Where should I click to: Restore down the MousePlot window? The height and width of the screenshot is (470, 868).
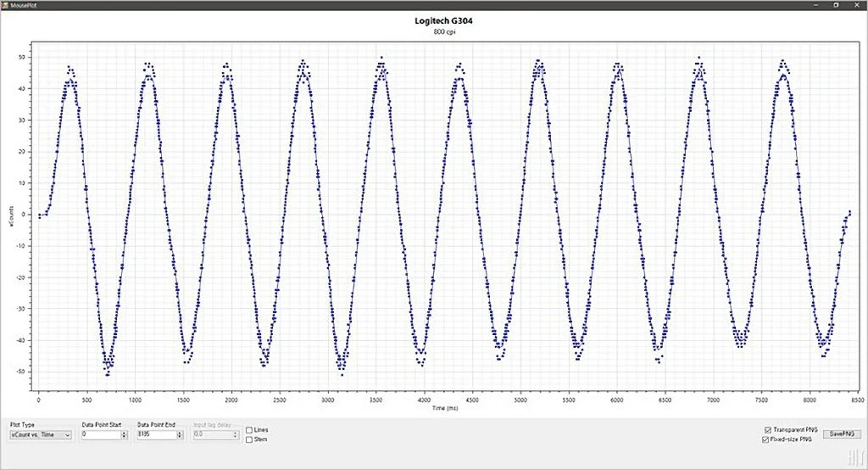click(836, 5)
